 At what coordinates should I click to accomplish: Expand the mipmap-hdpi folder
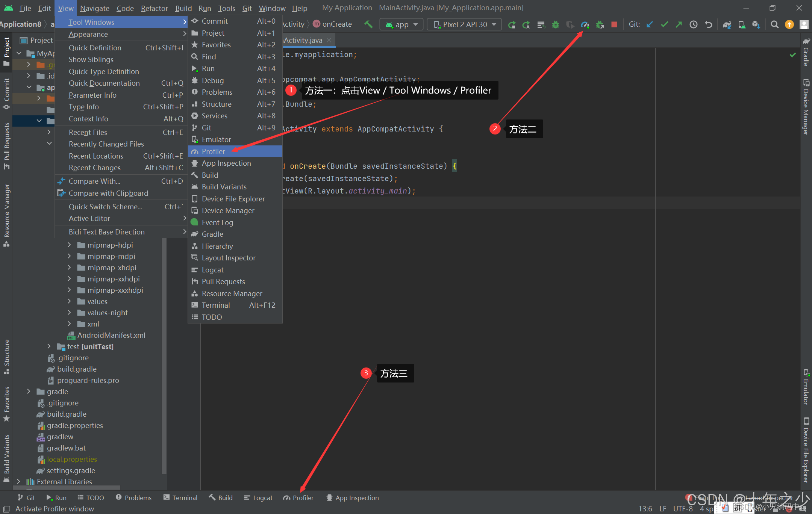[x=69, y=245]
